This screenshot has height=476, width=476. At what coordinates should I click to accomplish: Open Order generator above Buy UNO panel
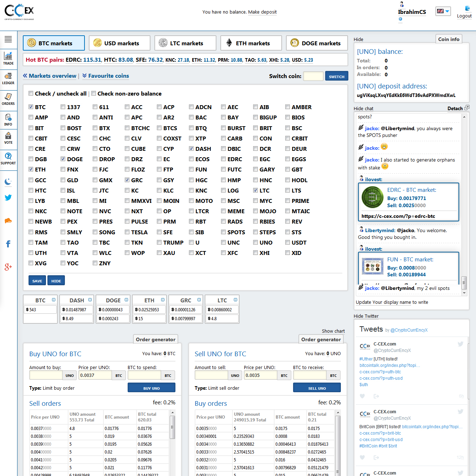coord(155,339)
